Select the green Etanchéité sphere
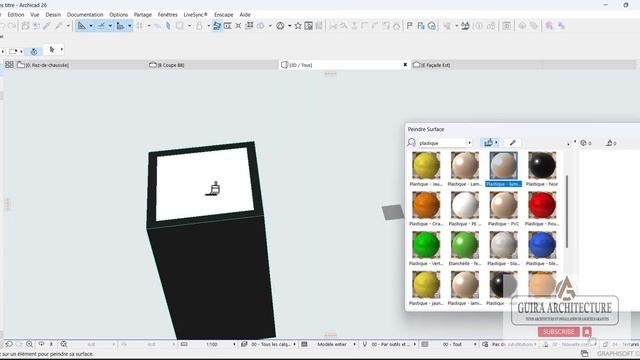This screenshot has width=640, height=360. click(x=464, y=244)
